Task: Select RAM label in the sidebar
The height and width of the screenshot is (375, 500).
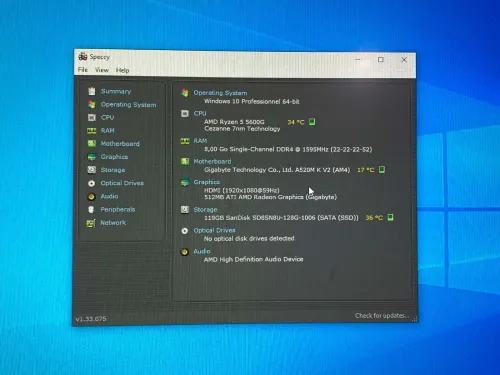Action: (107, 130)
